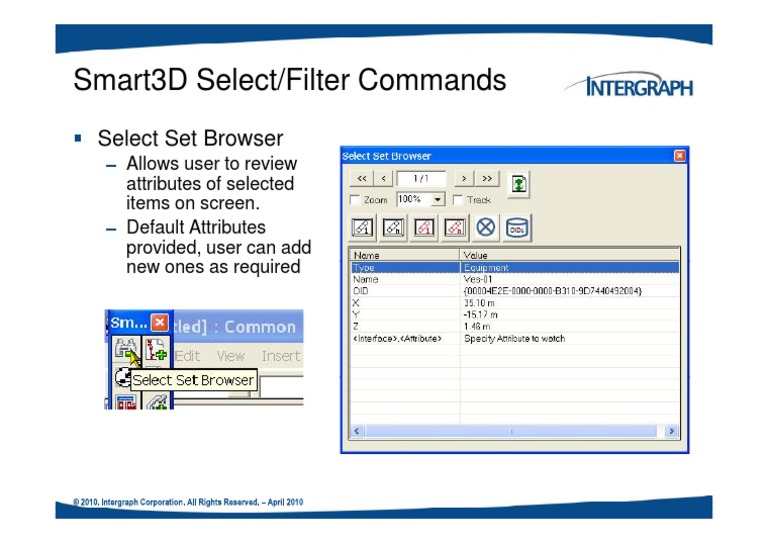Click the horizontal scrollbar right arrow
This screenshot has width=768, height=543.
click(x=671, y=431)
